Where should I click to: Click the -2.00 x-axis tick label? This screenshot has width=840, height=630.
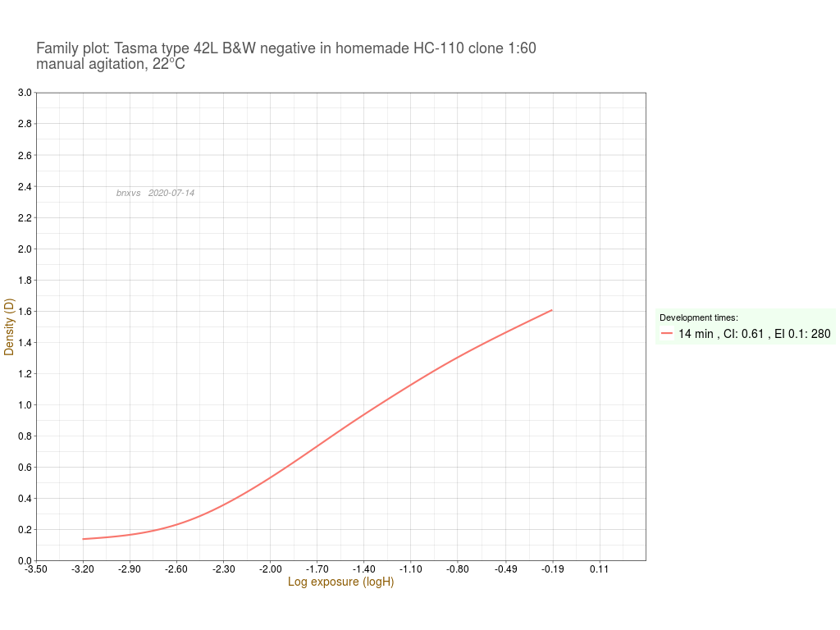coord(271,569)
